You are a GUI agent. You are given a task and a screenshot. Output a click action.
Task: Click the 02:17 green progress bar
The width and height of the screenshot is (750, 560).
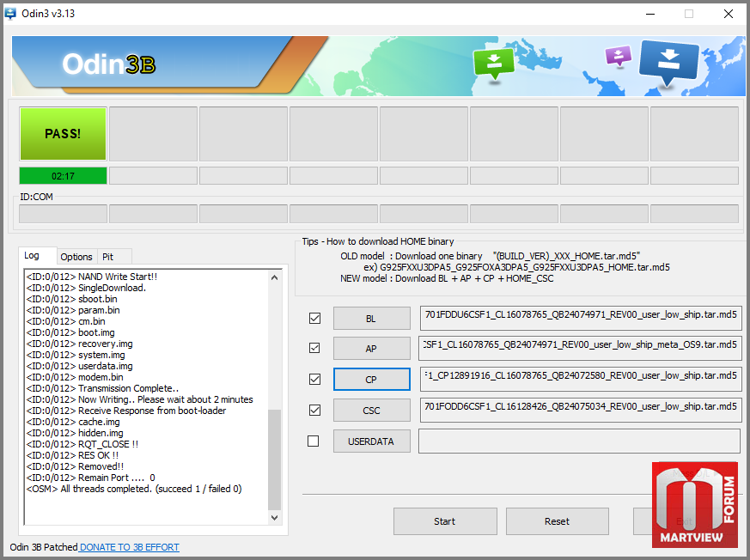pyautogui.click(x=63, y=176)
